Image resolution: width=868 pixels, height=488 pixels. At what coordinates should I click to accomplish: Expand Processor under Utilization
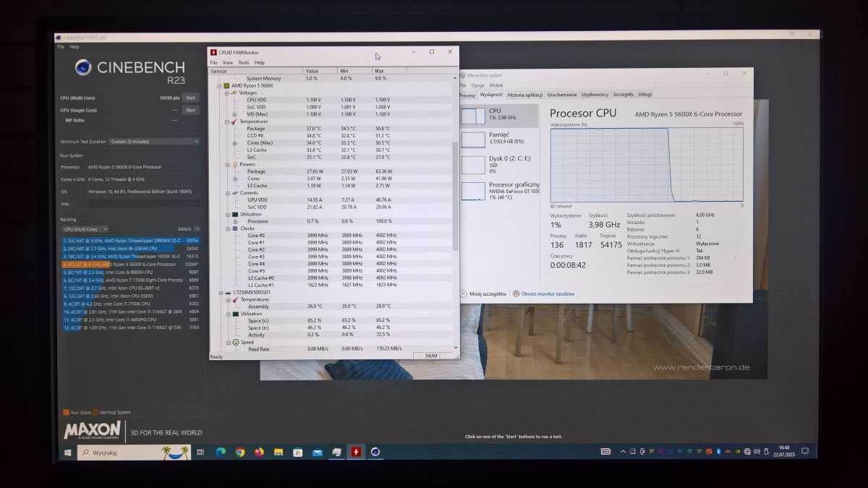point(234,221)
